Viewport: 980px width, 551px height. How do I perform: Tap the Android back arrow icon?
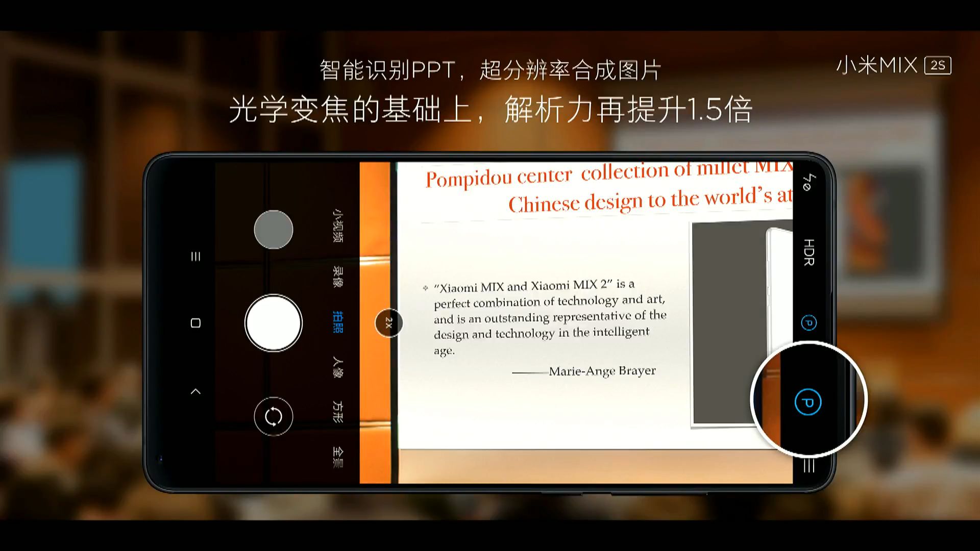point(195,392)
